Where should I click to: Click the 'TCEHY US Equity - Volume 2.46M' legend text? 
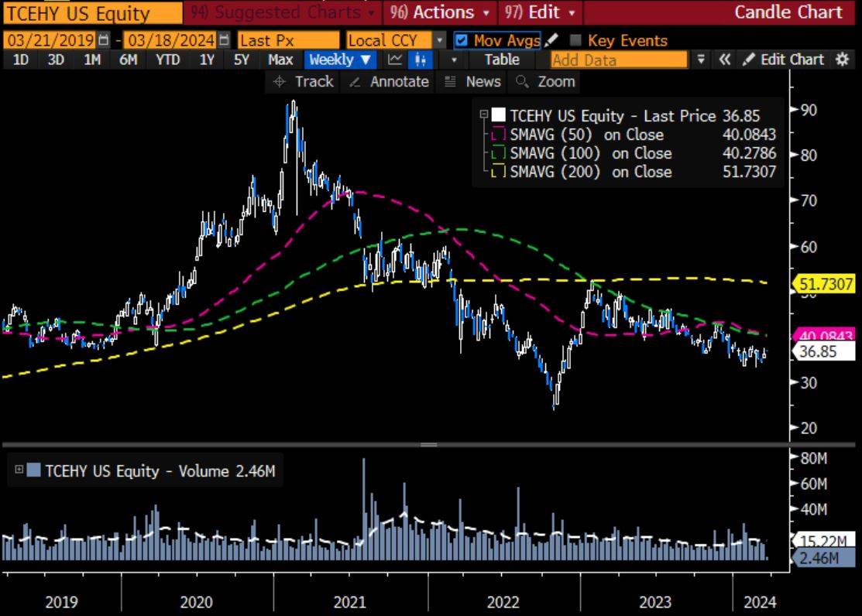[160, 471]
